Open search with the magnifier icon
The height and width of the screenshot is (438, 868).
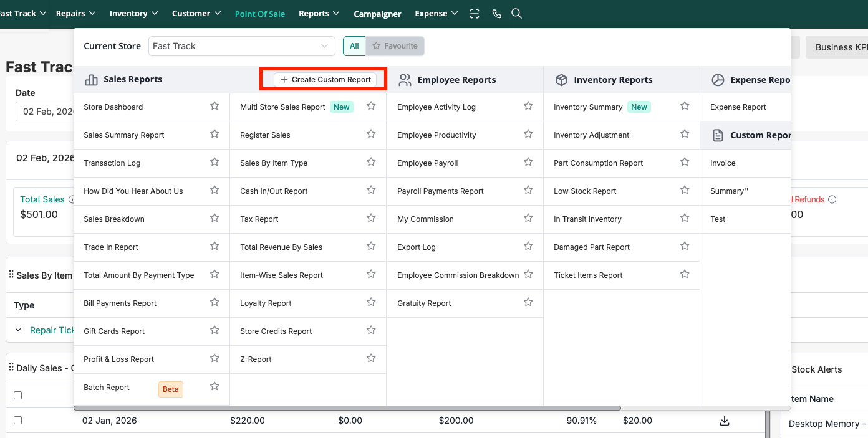pos(516,14)
